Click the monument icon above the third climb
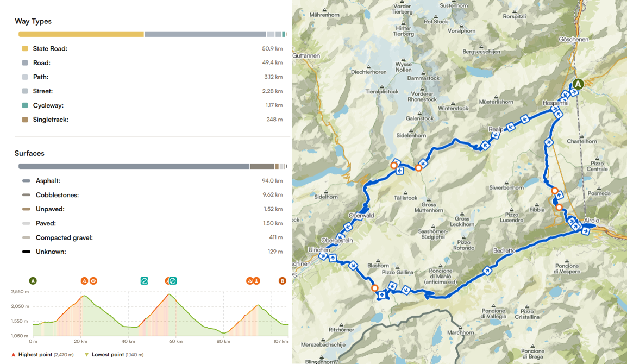This screenshot has height=364, width=627. coord(256,281)
